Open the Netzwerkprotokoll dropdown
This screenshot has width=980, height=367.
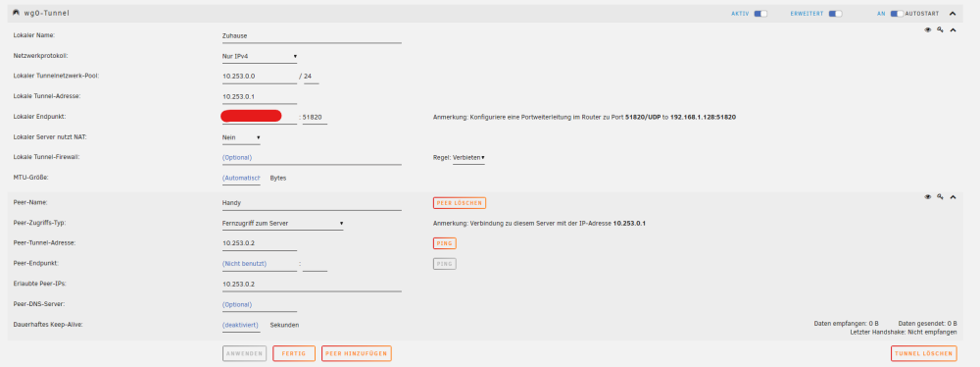260,56
